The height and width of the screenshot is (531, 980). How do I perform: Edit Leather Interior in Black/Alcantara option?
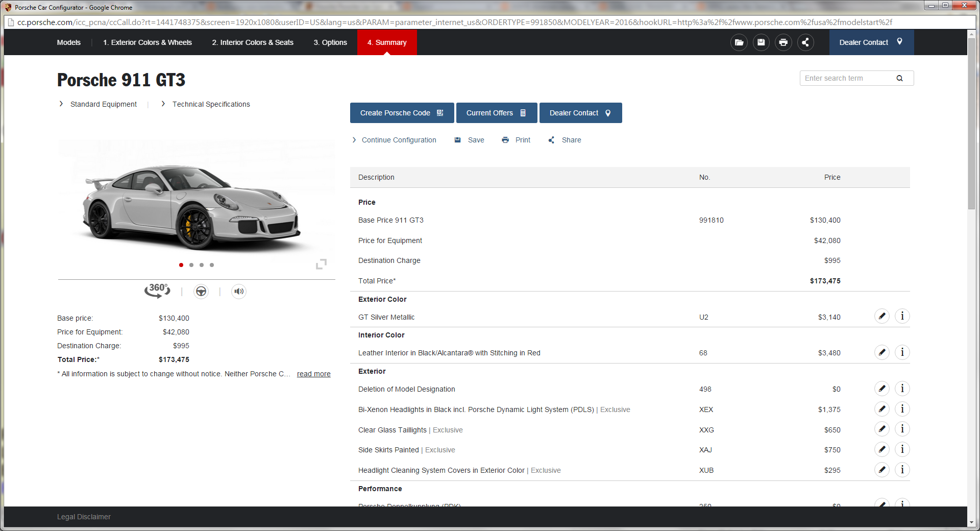click(881, 352)
